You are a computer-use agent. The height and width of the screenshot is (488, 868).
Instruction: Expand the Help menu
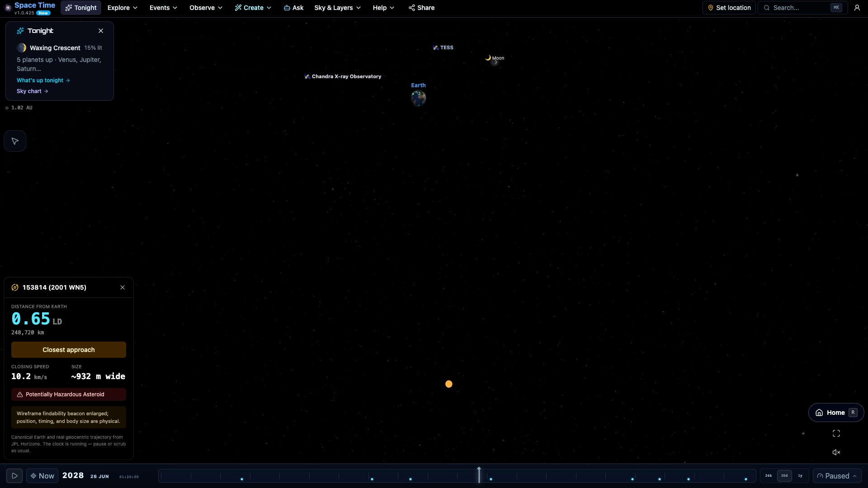tap(383, 8)
